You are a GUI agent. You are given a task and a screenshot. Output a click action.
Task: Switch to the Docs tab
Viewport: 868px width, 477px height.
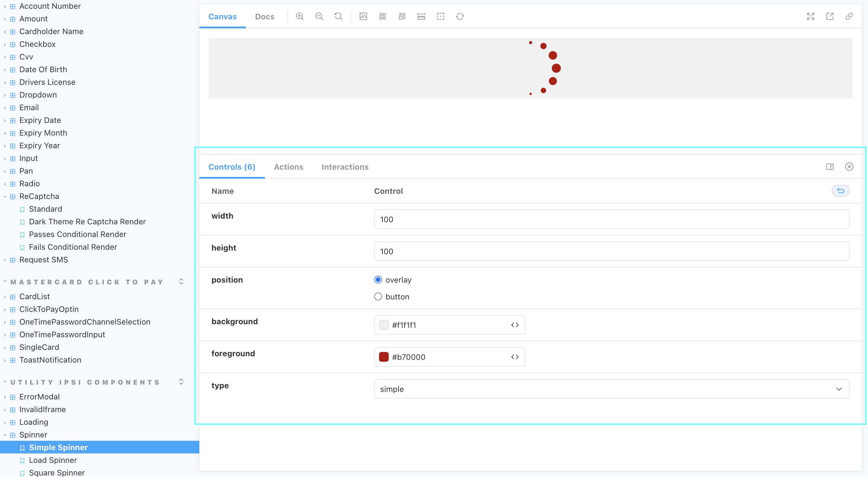coord(265,16)
